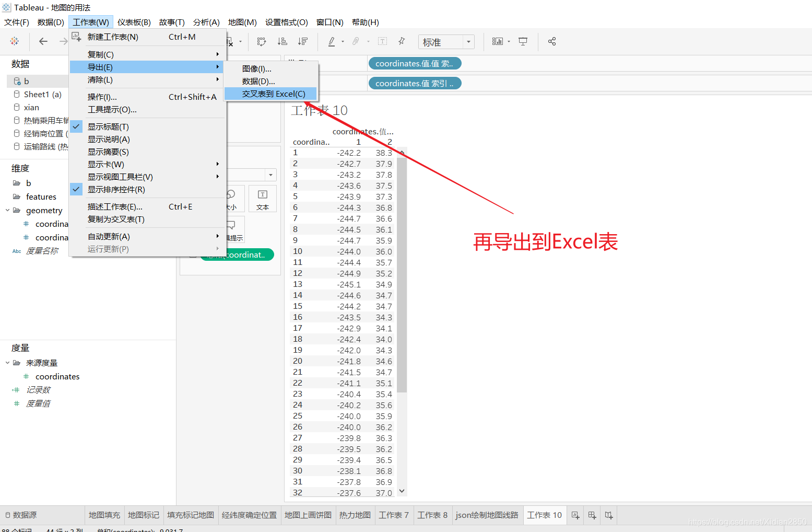Switch to the 地图填充 sheet tab
812x532 pixels.
pos(104,515)
